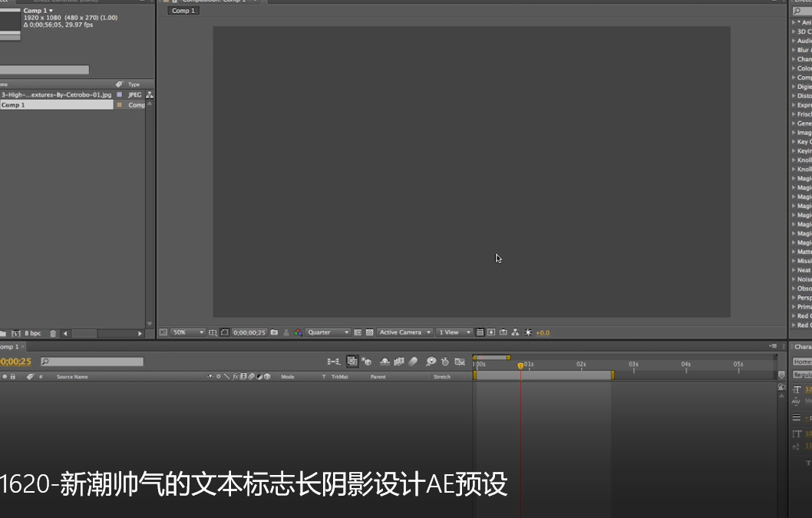Image resolution: width=812 pixels, height=518 pixels.
Task: Select Comp 1 item in Project panel
Action: pos(57,104)
